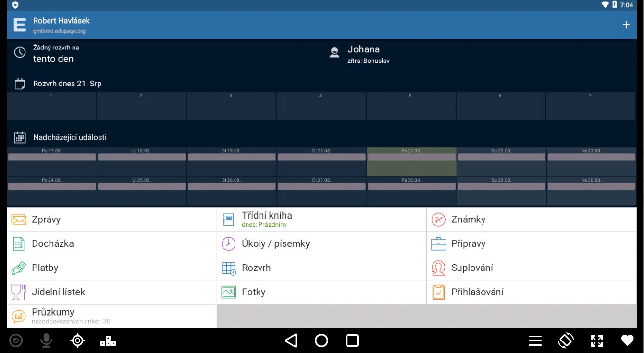Tap the Docházka attendance icon
The image size is (644, 353).
(x=19, y=244)
